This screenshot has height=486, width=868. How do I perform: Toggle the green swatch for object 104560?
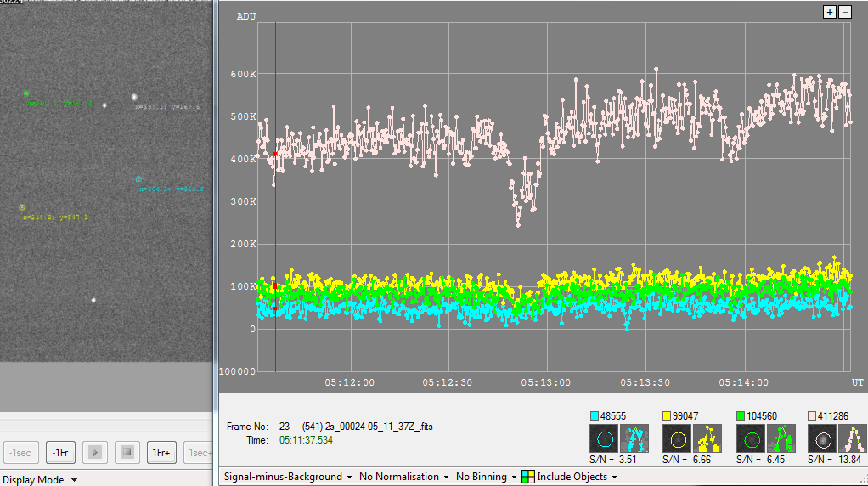click(741, 416)
